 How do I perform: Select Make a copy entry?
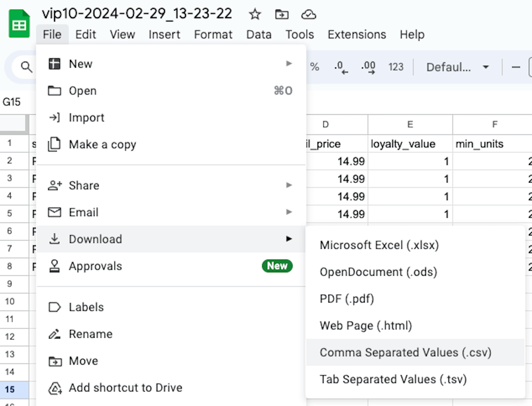(171, 145)
